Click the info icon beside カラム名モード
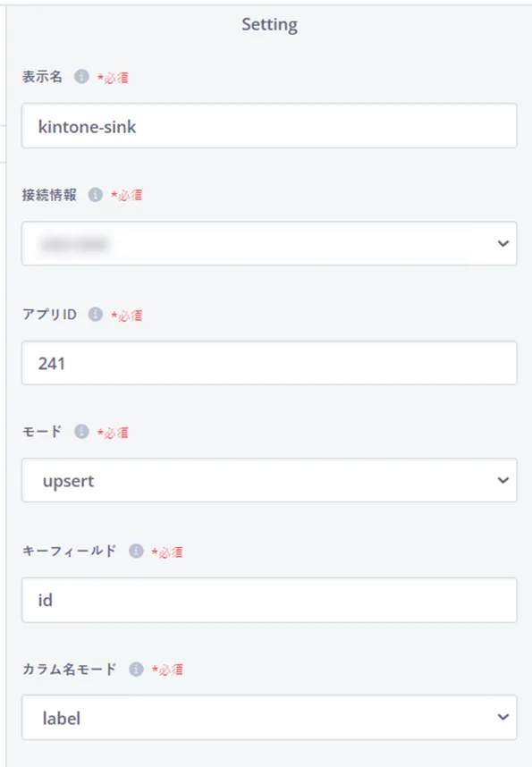This screenshot has width=532, height=767. tap(136, 669)
